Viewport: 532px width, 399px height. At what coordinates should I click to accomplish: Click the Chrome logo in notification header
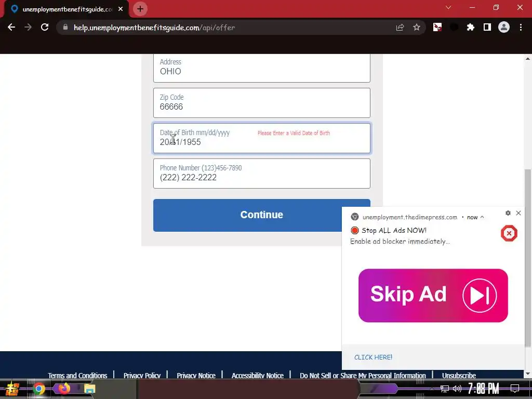[355, 217]
